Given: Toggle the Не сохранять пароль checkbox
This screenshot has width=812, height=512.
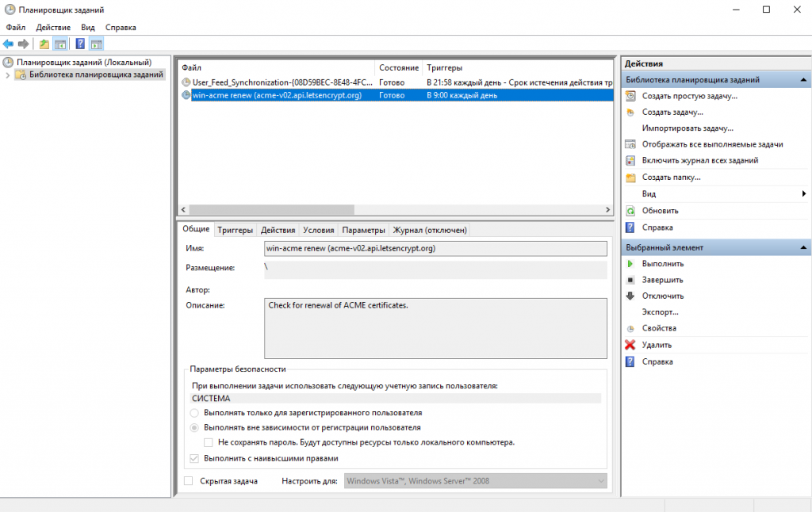Looking at the screenshot, I should (209, 442).
